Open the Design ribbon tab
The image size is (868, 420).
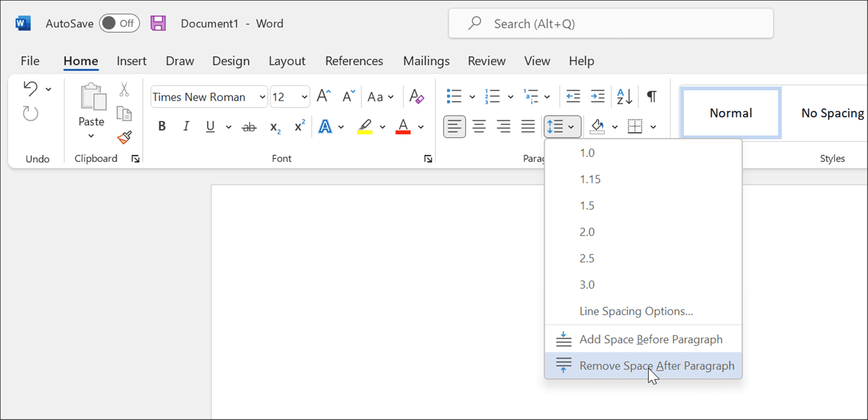(230, 61)
